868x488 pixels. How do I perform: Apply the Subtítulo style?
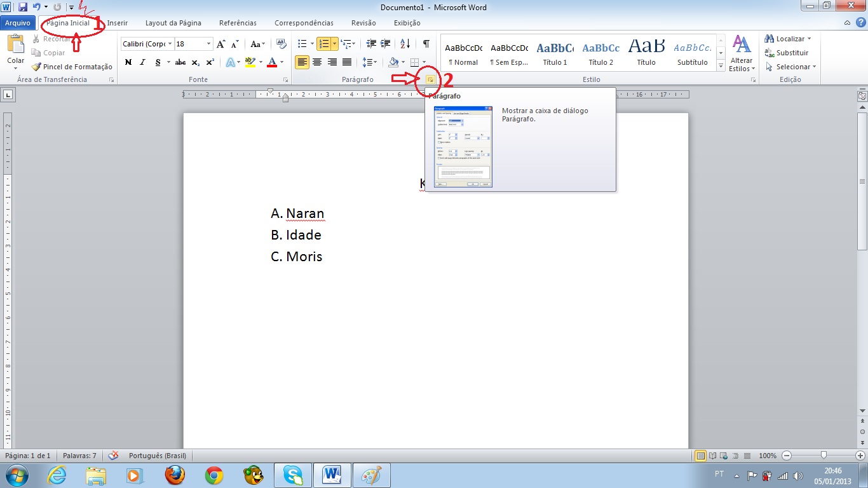[x=692, y=53]
